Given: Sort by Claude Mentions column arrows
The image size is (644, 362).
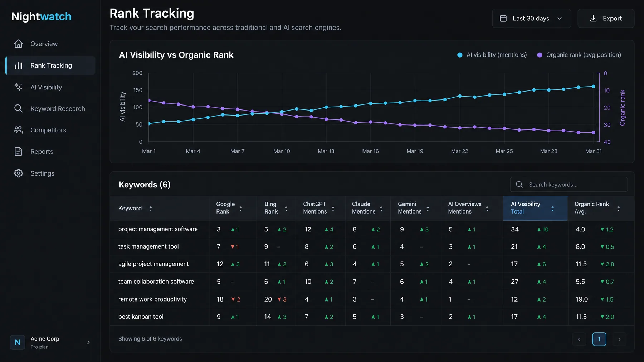Looking at the screenshot, I should 381,209.
